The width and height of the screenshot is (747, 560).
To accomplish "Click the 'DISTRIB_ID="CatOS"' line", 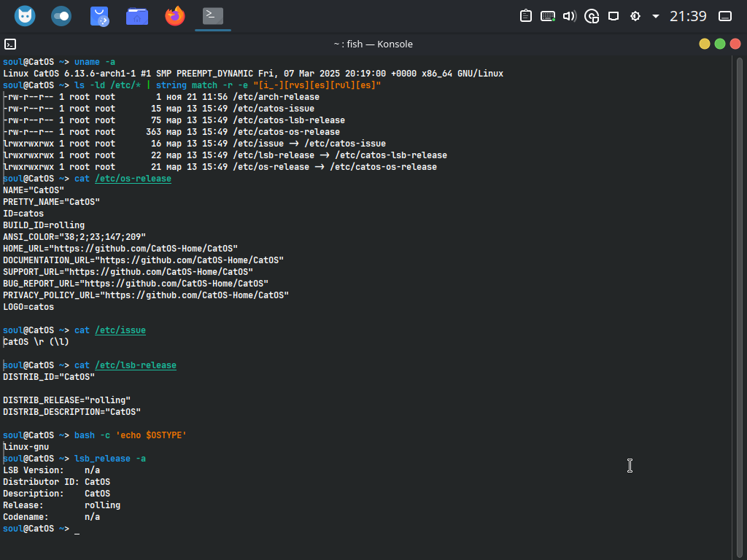I will click(49, 377).
